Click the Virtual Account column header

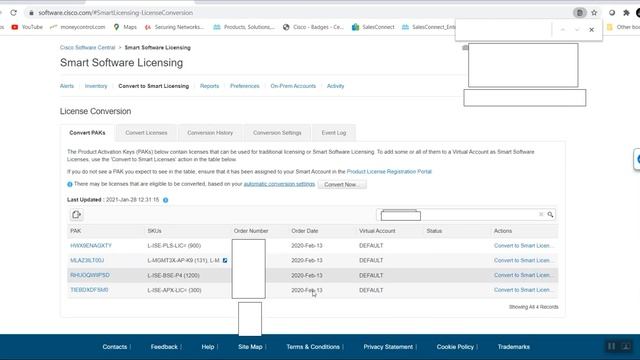(377, 231)
